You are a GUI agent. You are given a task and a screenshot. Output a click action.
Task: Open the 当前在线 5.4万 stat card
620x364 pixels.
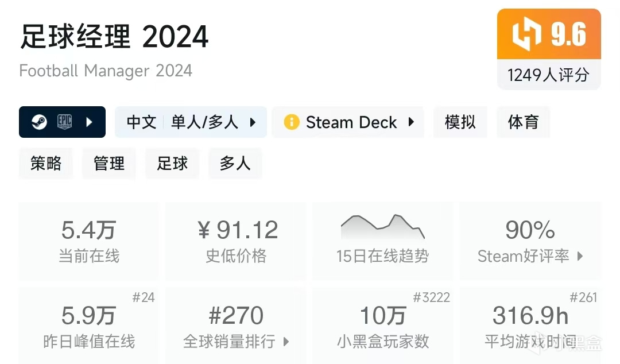click(x=89, y=241)
